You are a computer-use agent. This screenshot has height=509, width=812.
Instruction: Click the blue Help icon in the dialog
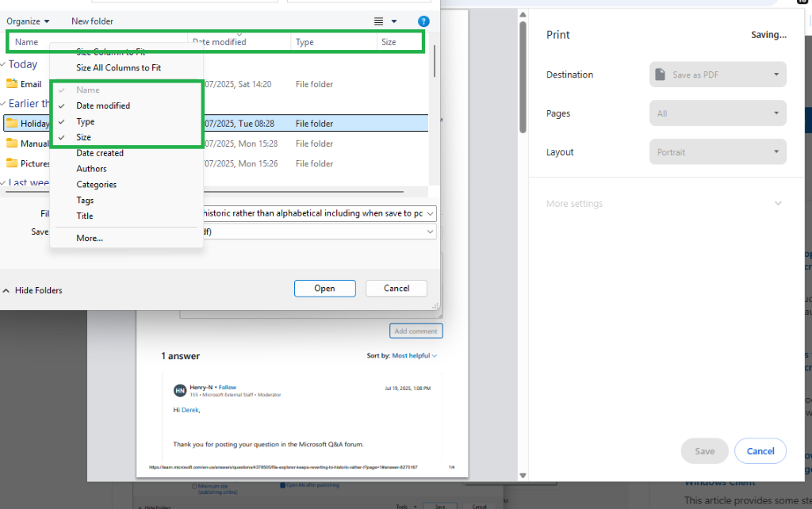423,21
